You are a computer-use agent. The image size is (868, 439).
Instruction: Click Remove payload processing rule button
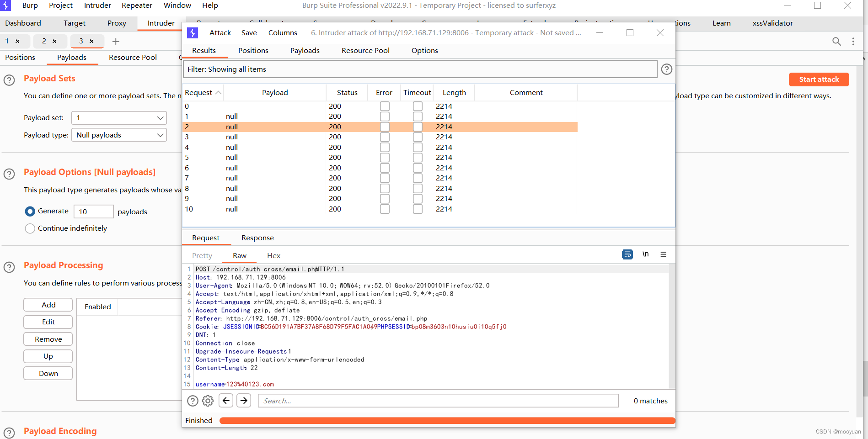pos(48,339)
